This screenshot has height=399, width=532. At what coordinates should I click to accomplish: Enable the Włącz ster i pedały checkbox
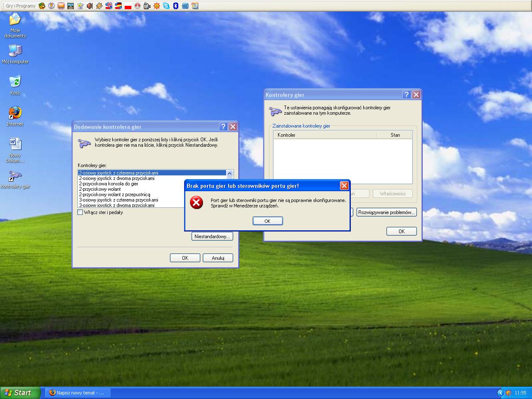pyautogui.click(x=80, y=212)
